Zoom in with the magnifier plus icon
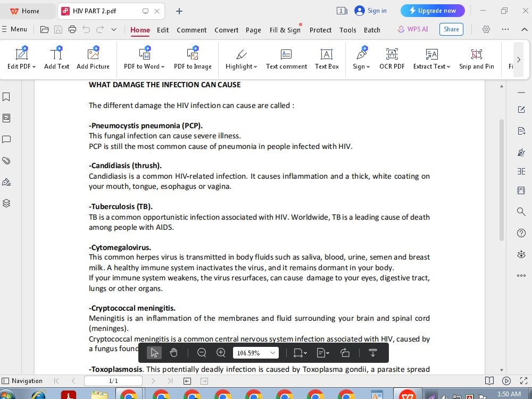Viewport: 532px width, 399px height. tap(221, 352)
